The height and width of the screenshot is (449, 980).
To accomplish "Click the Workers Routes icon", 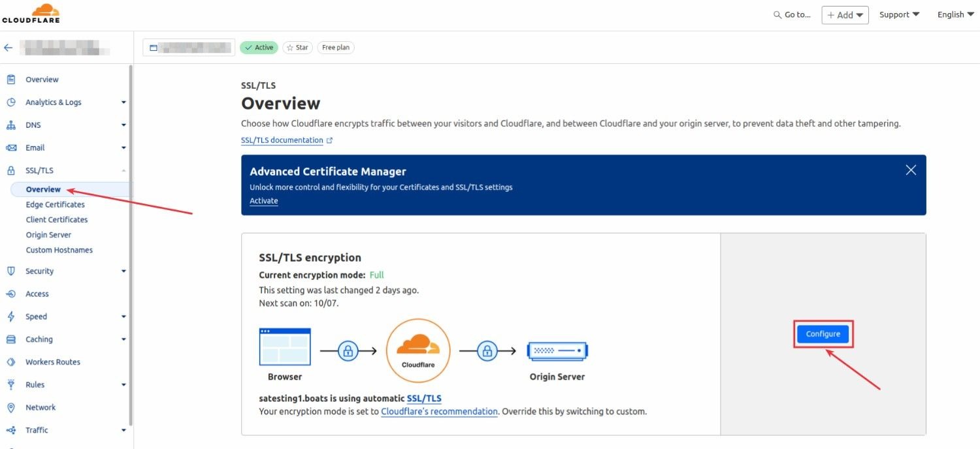I will (13, 362).
